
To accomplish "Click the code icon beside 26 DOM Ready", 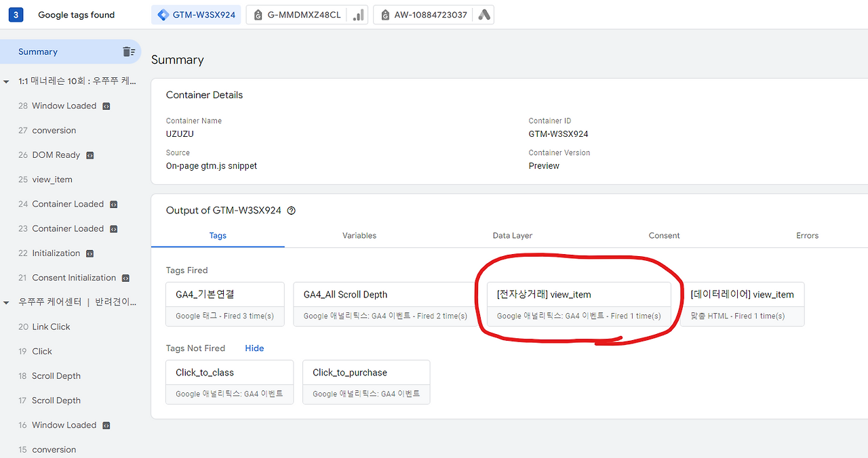I will (x=90, y=155).
